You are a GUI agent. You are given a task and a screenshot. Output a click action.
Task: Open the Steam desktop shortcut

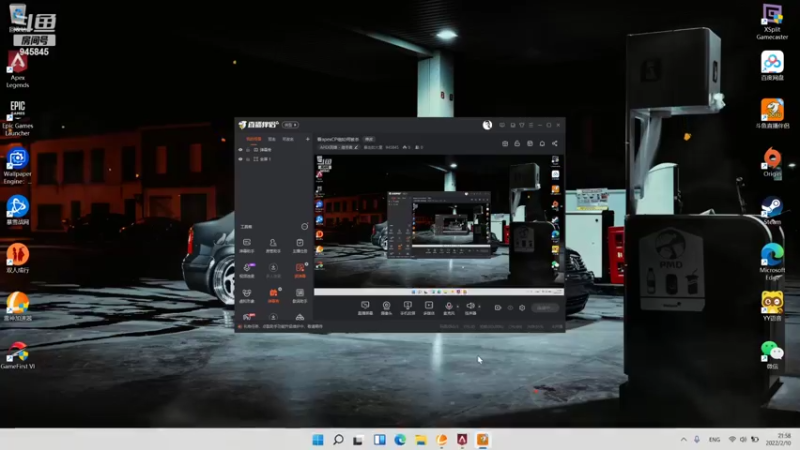772,211
